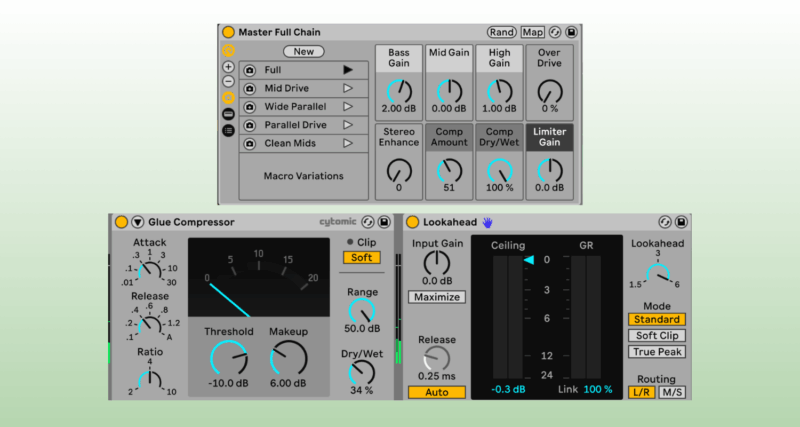Click the Rand button
800x427 pixels.
click(x=502, y=32)
